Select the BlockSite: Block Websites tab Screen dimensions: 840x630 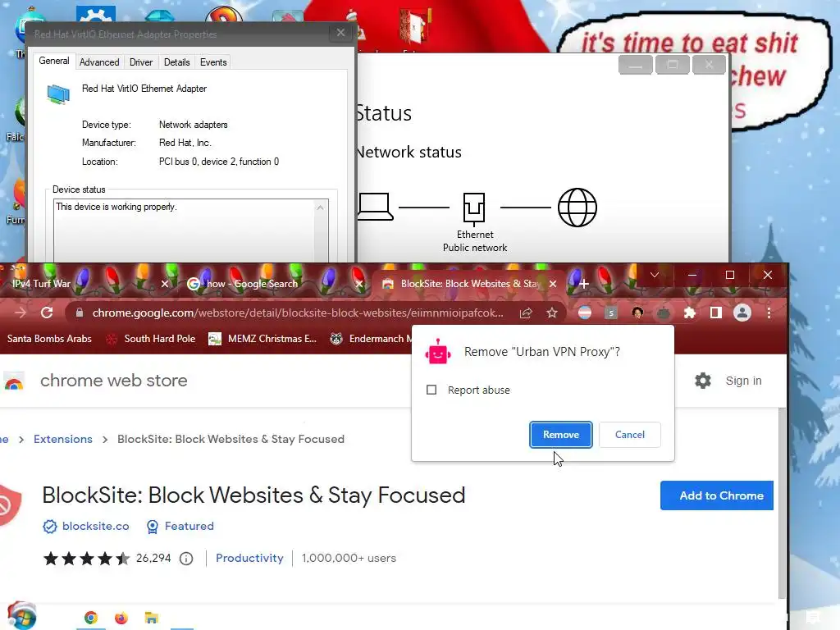470,283
